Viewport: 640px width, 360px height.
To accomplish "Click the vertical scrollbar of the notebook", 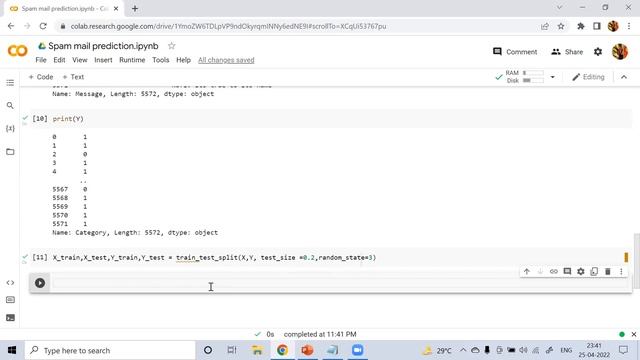I will pyautogui.click(x=636, y=260).
